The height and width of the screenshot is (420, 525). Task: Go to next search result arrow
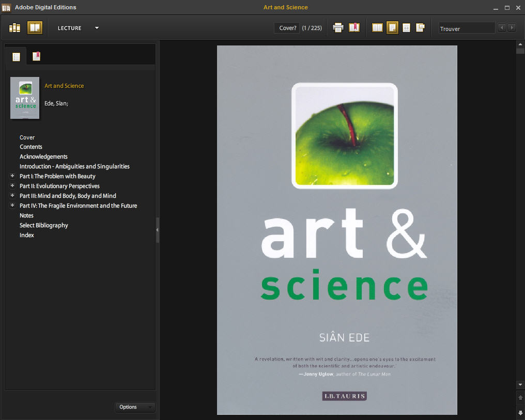click(512, 28)
